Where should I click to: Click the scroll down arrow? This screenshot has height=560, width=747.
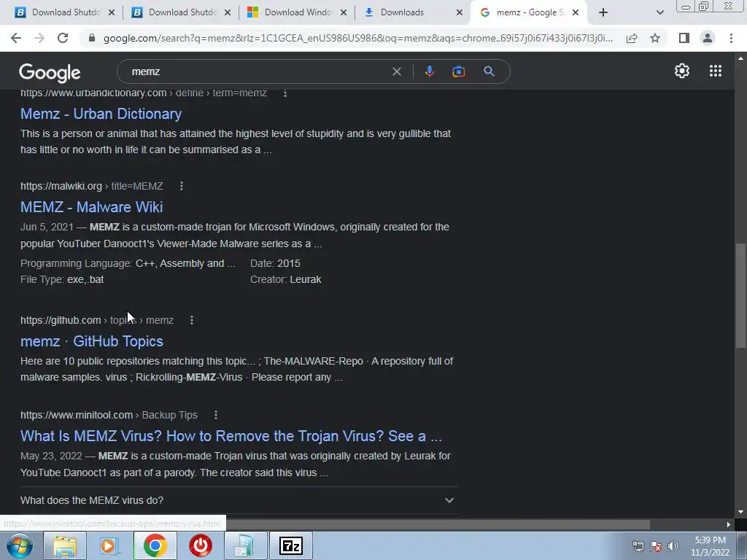click(740, 512)
